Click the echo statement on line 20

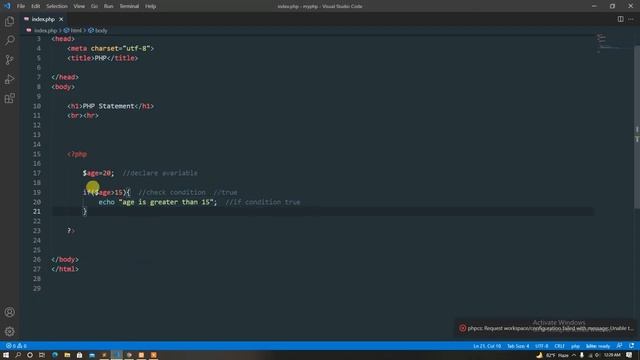(158, 202)
